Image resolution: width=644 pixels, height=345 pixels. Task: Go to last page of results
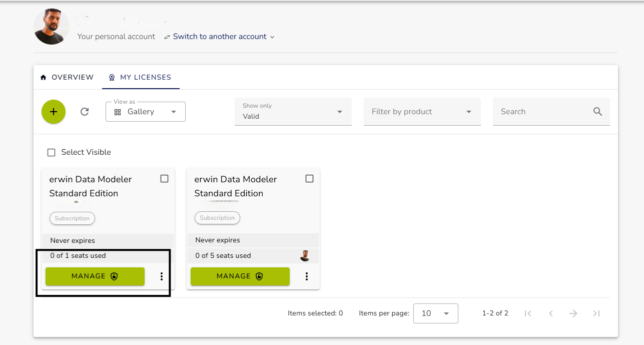click(596, 313)
